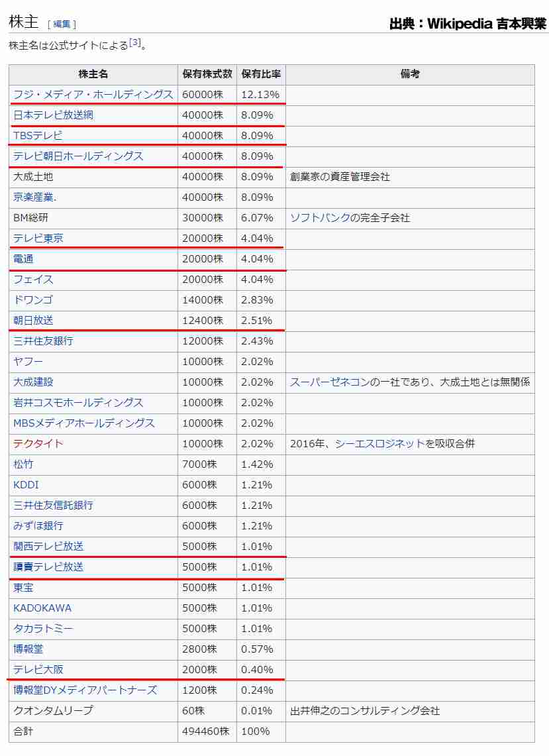Open the 博報堂 link
This screenshot has width=549, height=756.
pos(28,649)
